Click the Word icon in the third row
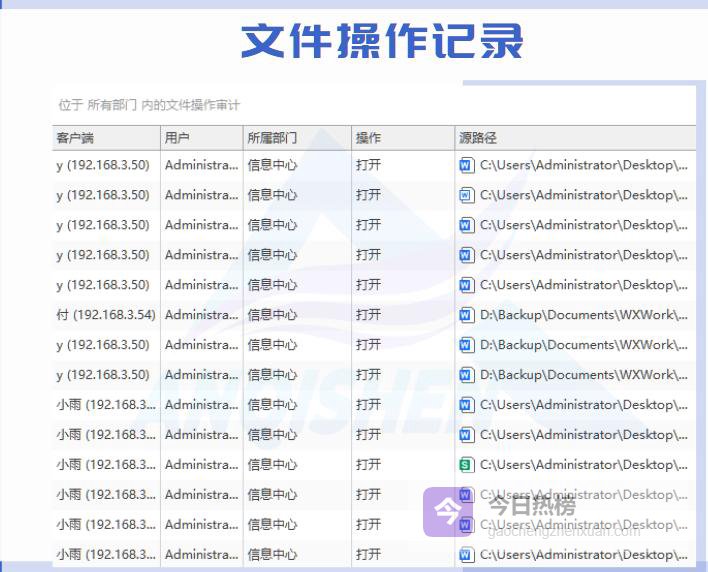The image size is (708, 572). pyautogui.click(x=466, y=225)
